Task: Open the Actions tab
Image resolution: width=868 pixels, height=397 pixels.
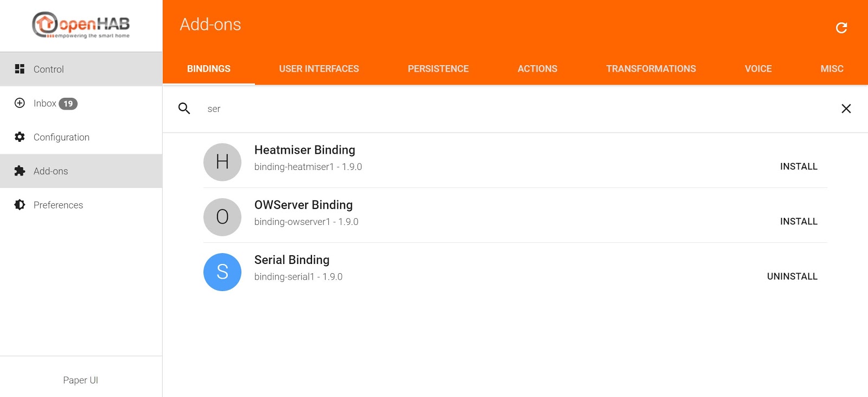Action: 538,69
